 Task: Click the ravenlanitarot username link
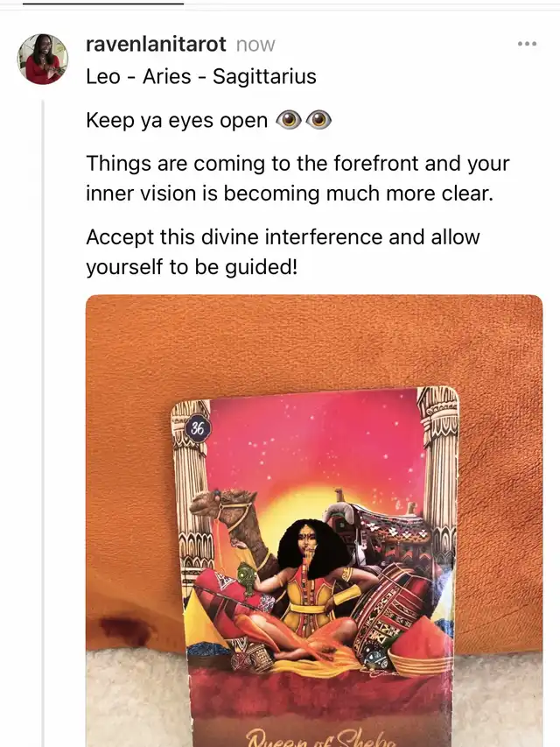156,45
